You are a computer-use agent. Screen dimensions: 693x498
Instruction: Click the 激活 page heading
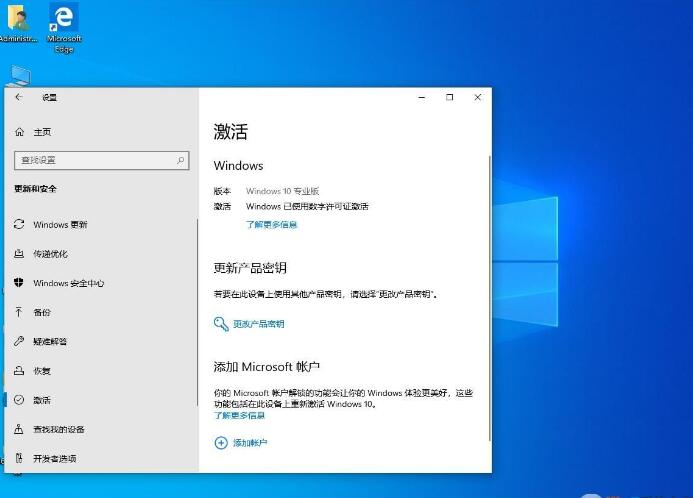pos(231,131)
